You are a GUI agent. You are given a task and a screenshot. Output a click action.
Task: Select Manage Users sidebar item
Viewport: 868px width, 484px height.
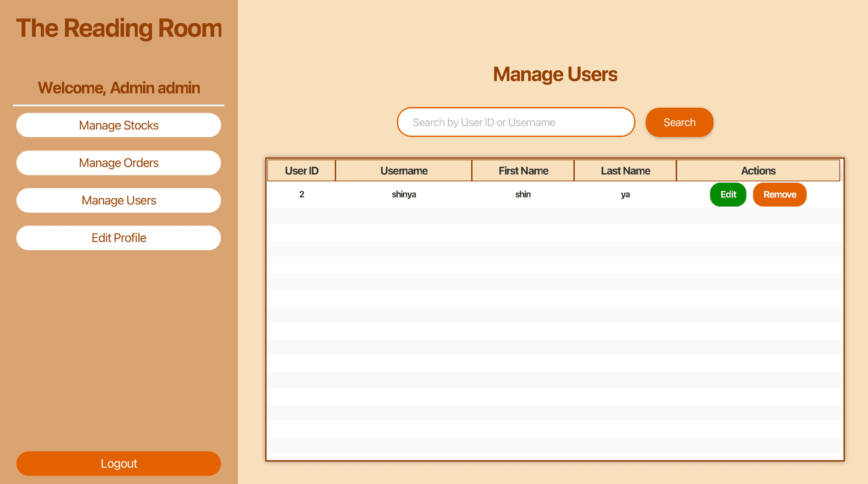pyautogui.click(x=119, y=200)
